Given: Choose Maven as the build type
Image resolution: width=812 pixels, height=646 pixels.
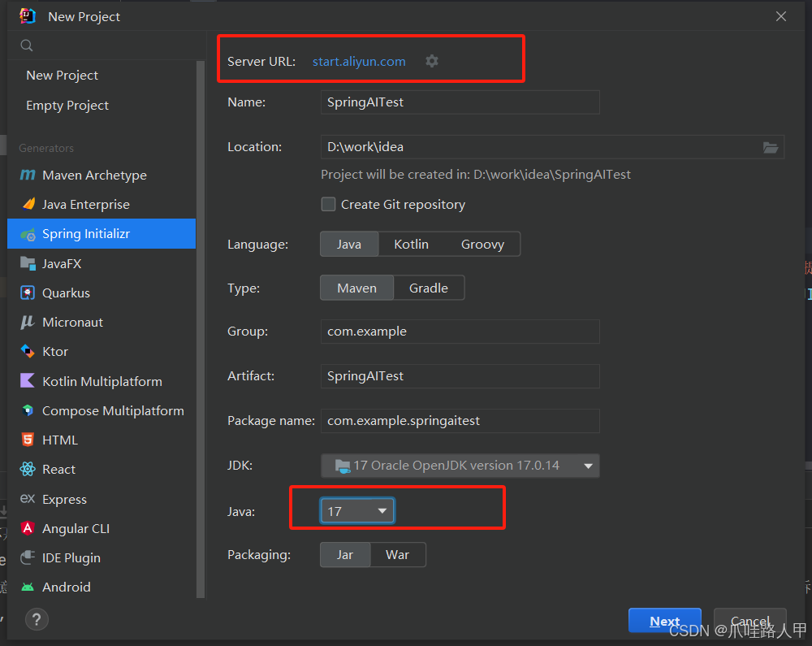Looking at the screenshot, I should point(356,288).
